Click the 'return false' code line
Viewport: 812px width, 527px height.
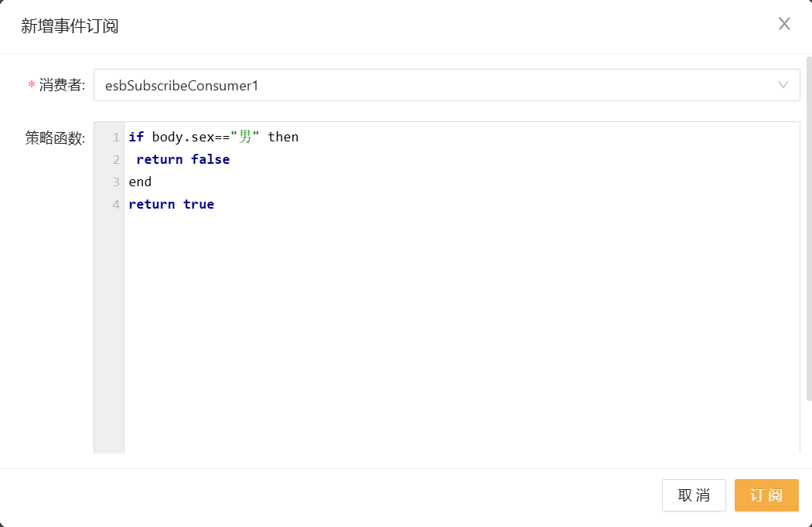(183, 159)
